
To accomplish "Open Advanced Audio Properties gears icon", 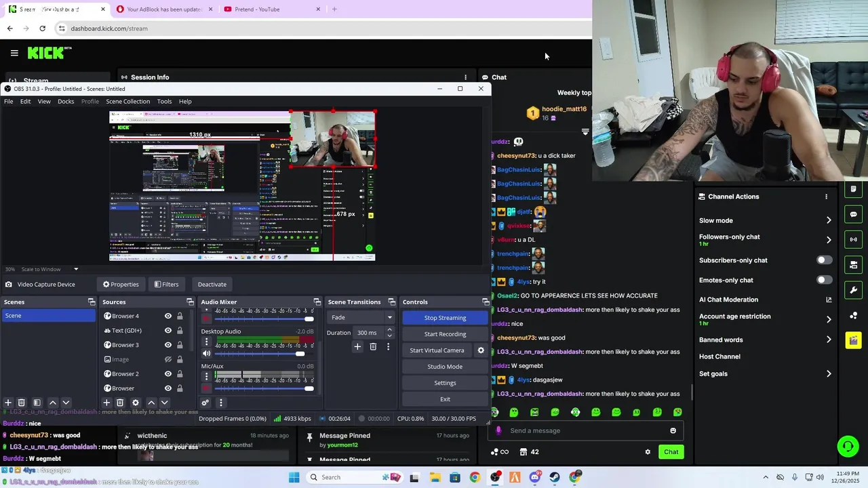I will (205, 403).
